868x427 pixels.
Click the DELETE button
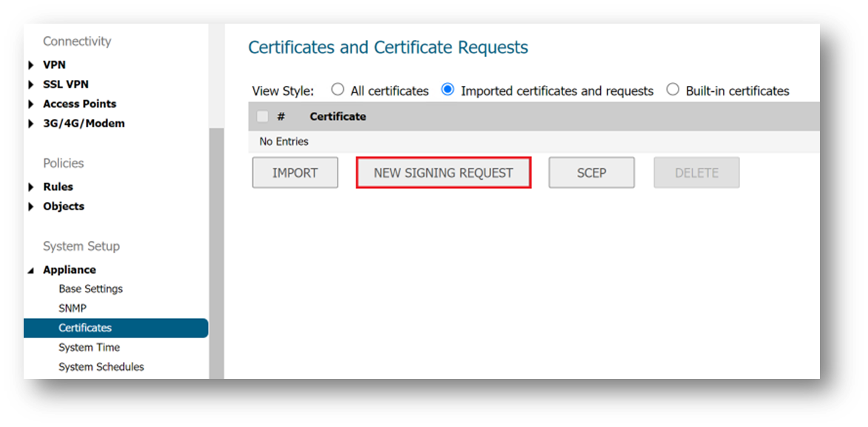click(x=696, y=172)
